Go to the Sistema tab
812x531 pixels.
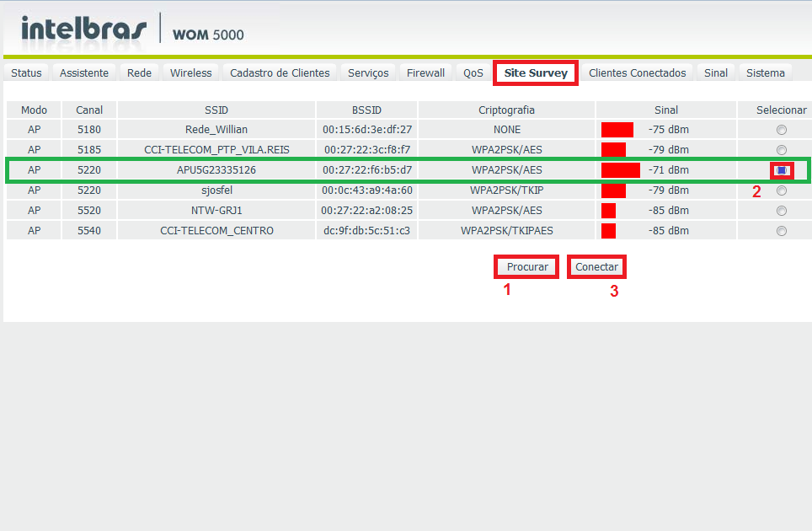point(765,73)
